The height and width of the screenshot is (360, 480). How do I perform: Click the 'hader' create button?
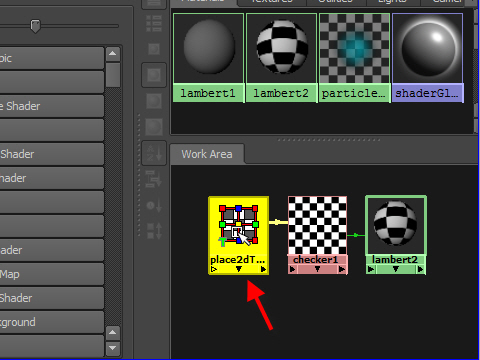click(x=52, y=178)
